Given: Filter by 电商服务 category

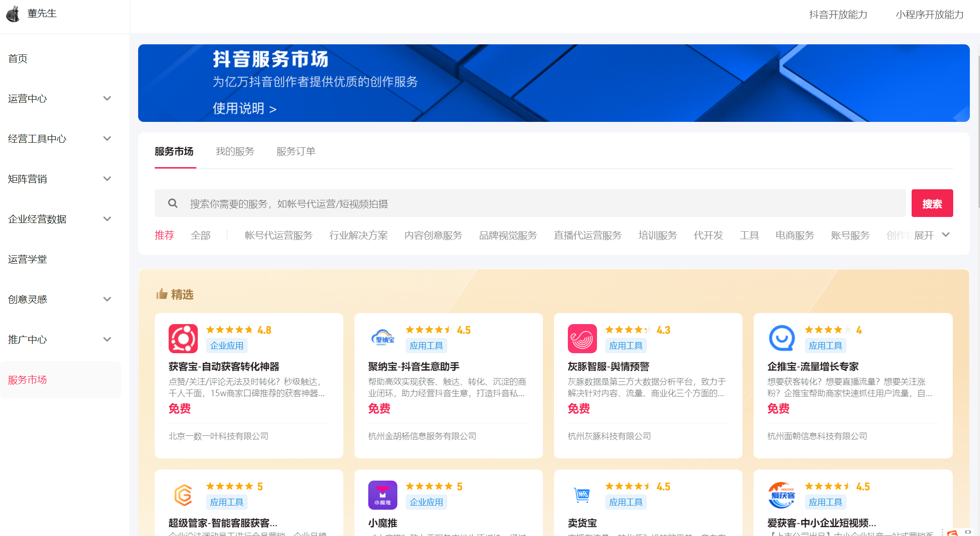Looking at the screenshot, I should coord(795,235).
